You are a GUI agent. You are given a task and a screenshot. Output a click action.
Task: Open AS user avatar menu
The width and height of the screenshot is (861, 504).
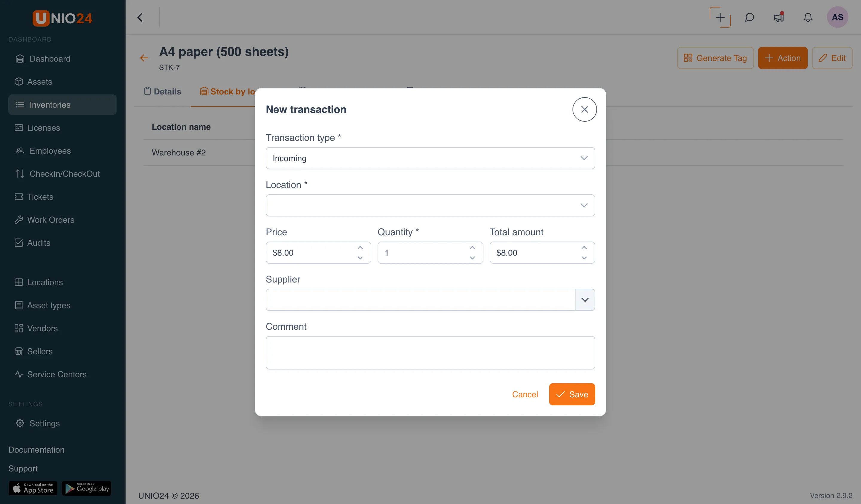[837, 17]
